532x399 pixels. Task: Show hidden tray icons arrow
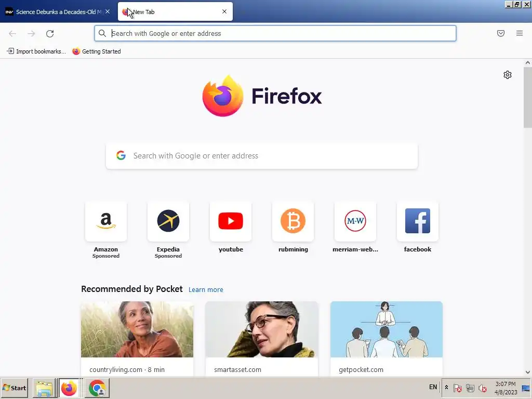[446, 388]
